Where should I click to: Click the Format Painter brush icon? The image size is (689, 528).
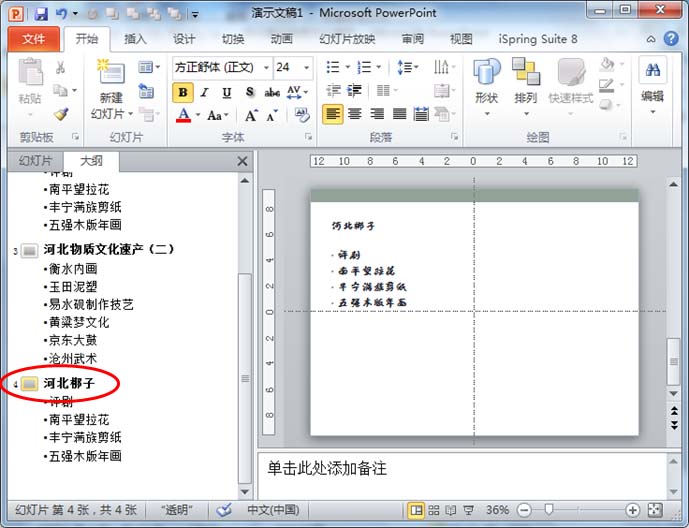tap(61, 115)
